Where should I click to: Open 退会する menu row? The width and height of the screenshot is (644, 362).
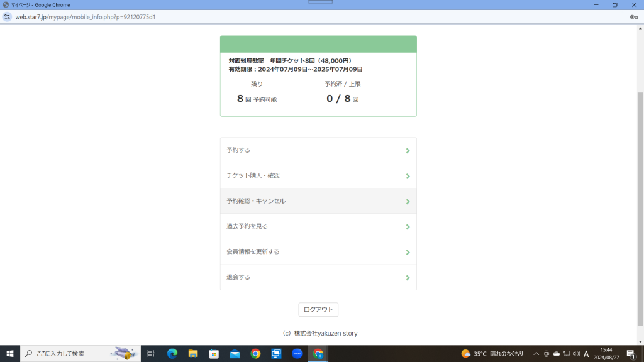[x=318, y=277]
